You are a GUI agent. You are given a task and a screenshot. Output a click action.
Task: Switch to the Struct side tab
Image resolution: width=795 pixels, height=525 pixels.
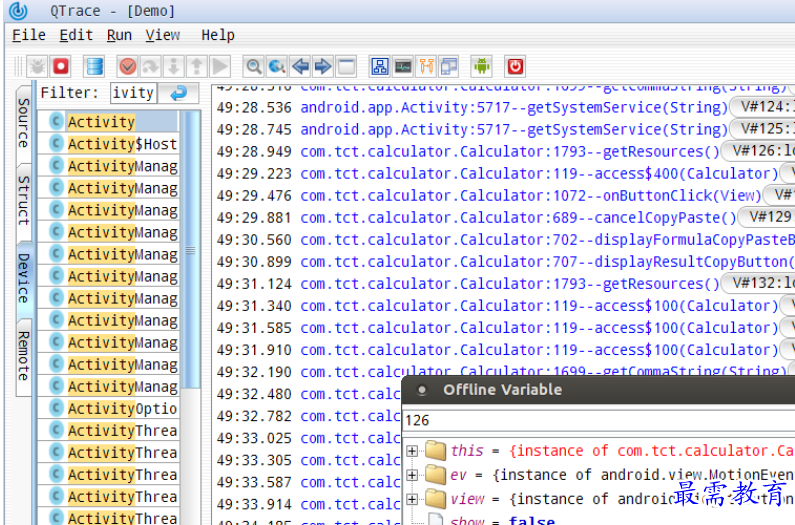coord(23,201)
